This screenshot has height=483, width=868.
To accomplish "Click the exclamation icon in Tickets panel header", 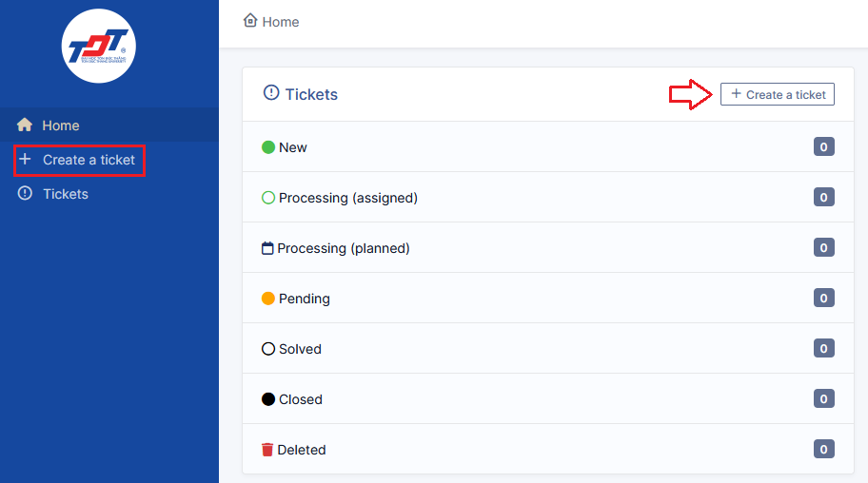I will pos(271,92).
